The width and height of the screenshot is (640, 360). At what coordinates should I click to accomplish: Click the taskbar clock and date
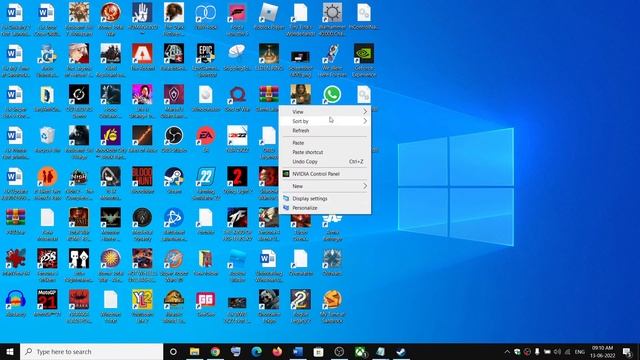pos(602,351)
